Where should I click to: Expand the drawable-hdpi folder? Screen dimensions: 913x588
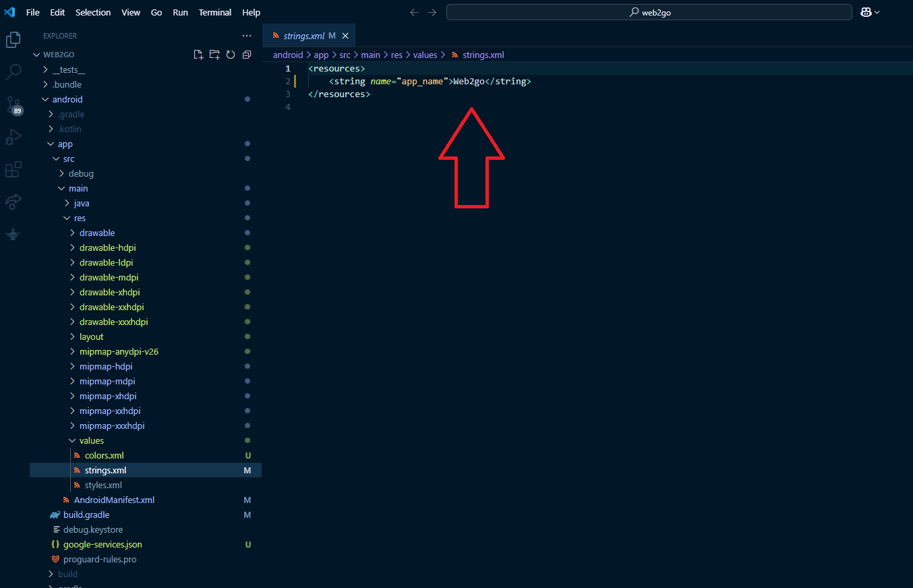click(x=107, y=247)
